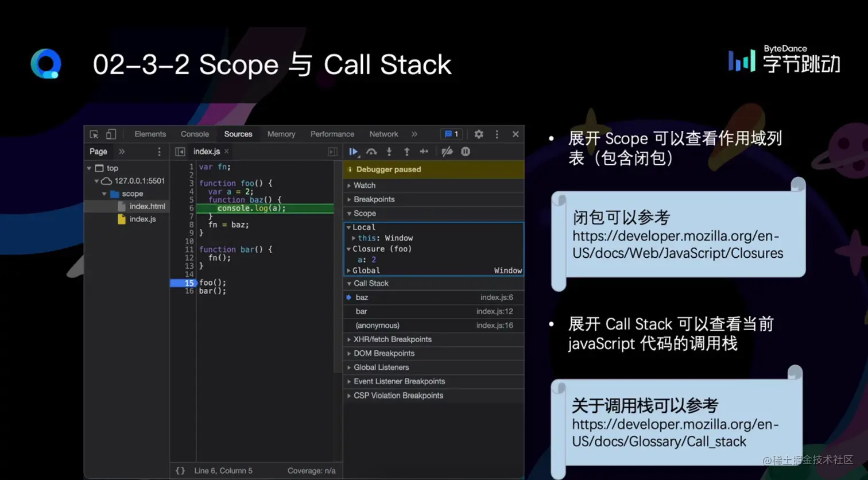Show more navigator tabs next to Page
Screen dimensions: 868x480
pyautogui.click(x=122, y=152)
